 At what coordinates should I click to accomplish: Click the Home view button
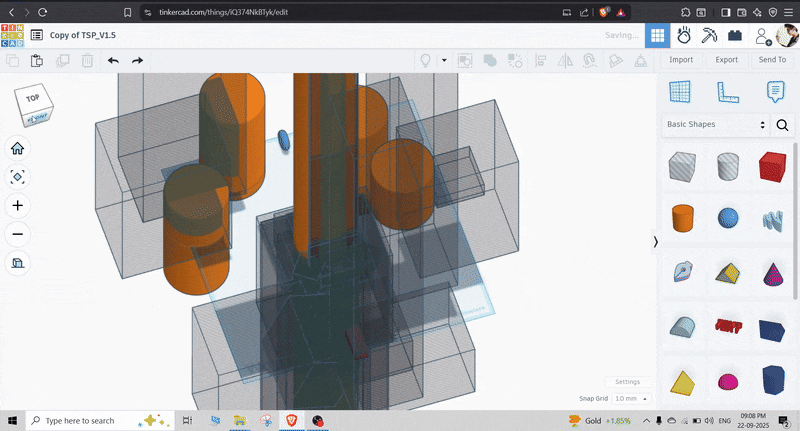(x=17, y=148)
